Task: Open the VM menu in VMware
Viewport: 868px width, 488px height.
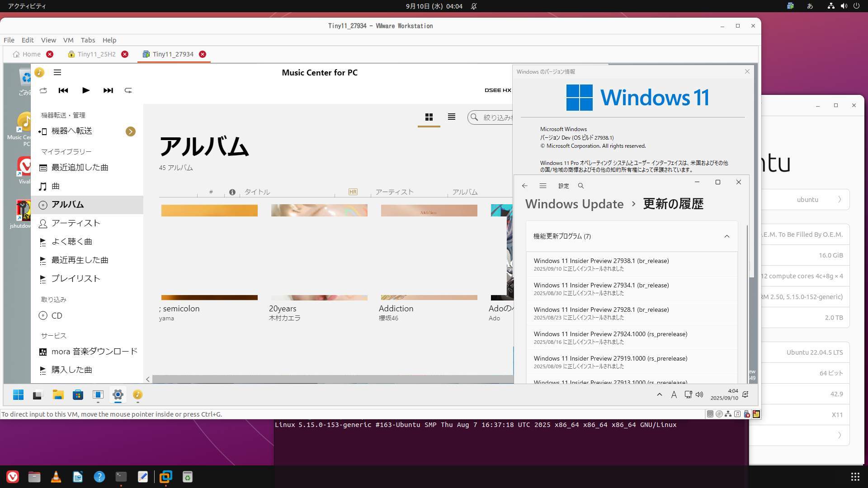Action: tap(68, 40)
